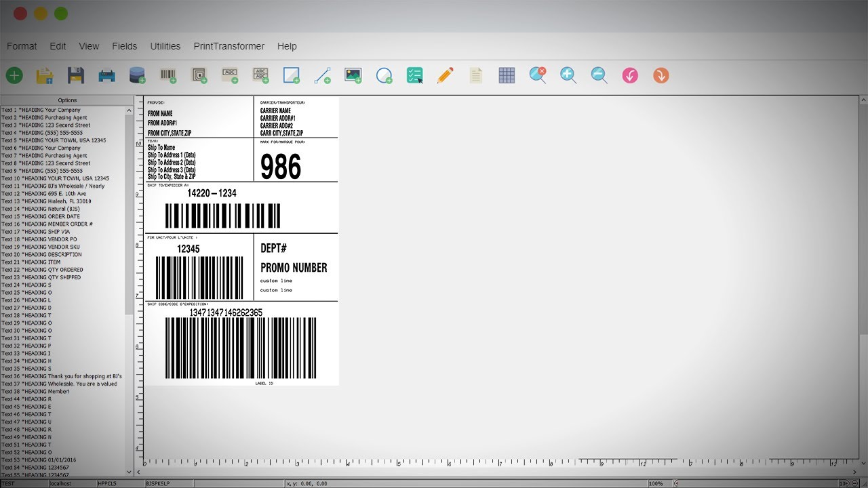The width and height of the screenshot is (868, 488).
Task: Select the PROMO NUMBER text field
Action: pyautogui.click(x=294, y=268)
